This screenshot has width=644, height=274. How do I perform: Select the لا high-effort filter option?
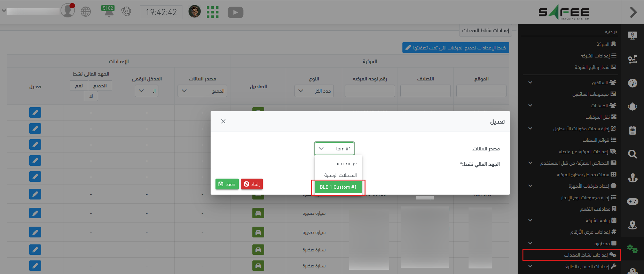(x=91, y=96)
